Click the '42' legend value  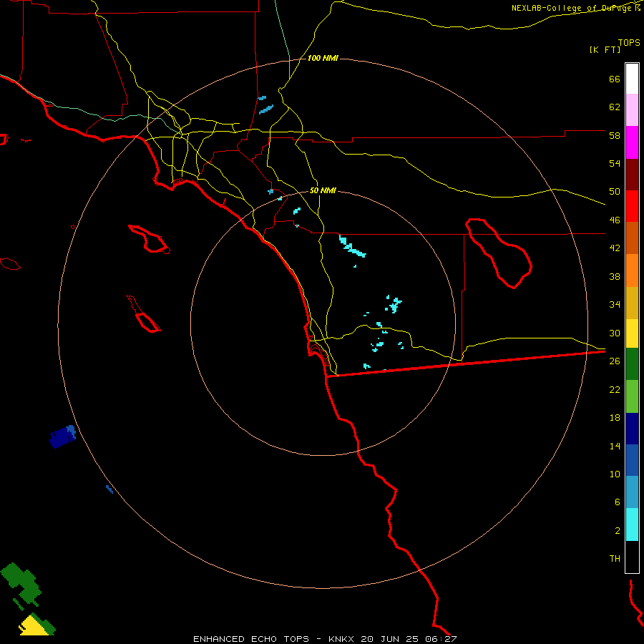point(615,248)
